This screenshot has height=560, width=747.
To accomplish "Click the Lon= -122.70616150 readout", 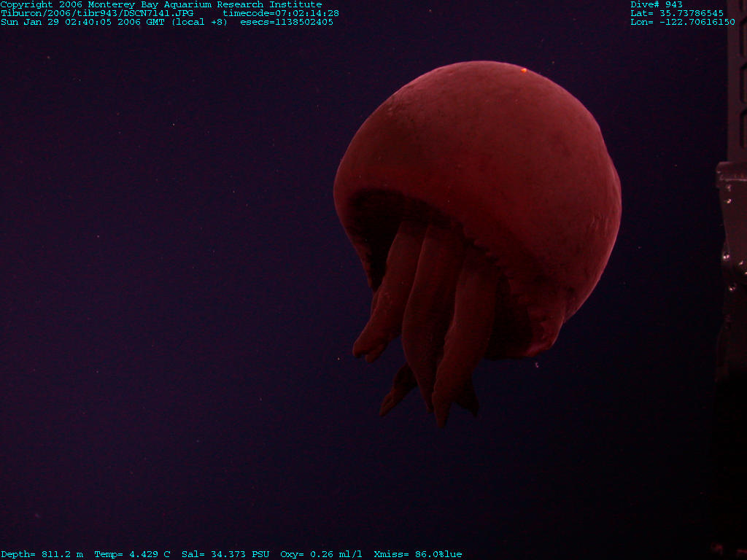I will (x=682, y=22).
